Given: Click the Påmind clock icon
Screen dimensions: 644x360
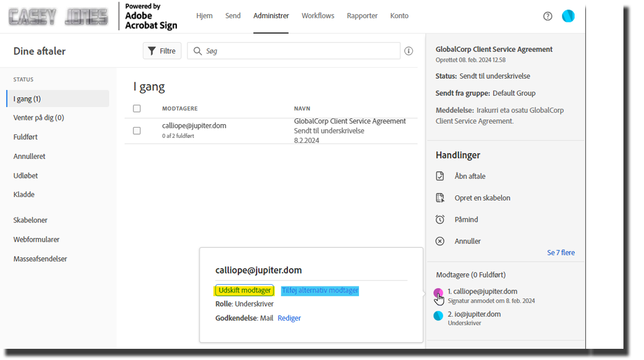Looking at the screenshot, I should [x=440, y=219].
